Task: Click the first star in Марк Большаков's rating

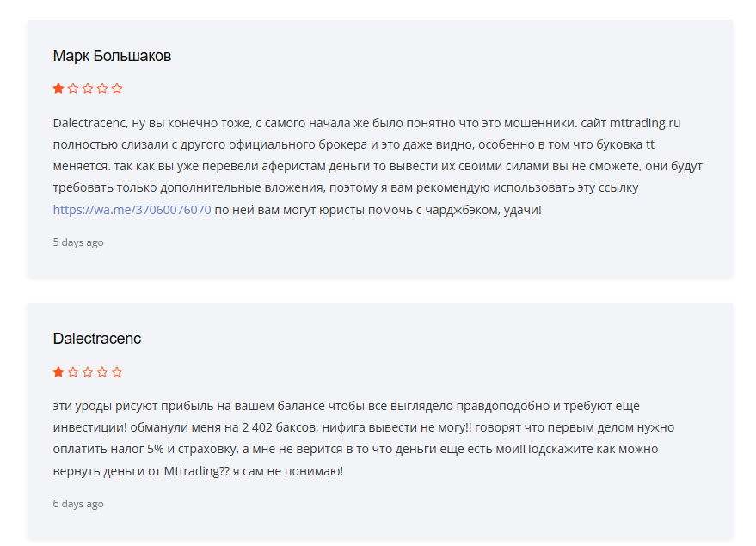Action: tap(58, 88)
